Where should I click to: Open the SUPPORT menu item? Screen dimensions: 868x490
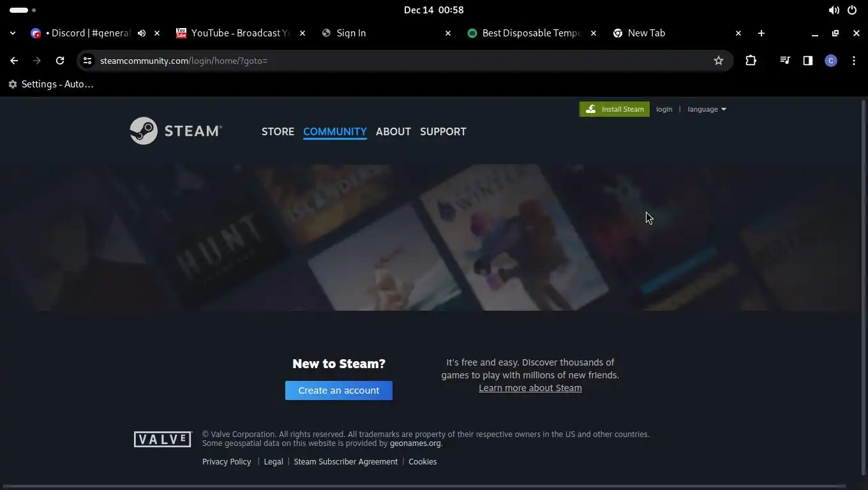[443, 131]
